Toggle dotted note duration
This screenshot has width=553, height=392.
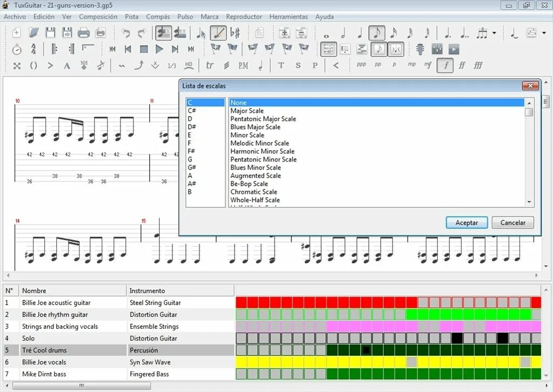coord(448,33)
